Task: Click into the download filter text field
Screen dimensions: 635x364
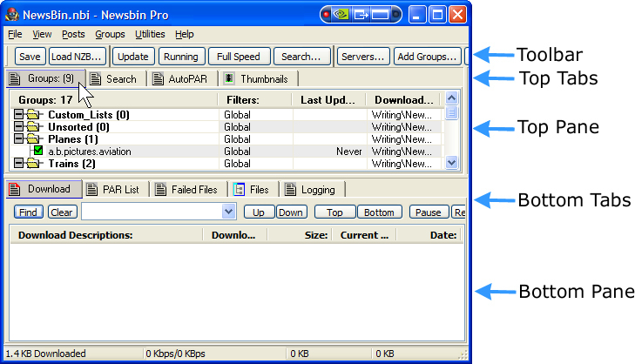Action: 152,212
